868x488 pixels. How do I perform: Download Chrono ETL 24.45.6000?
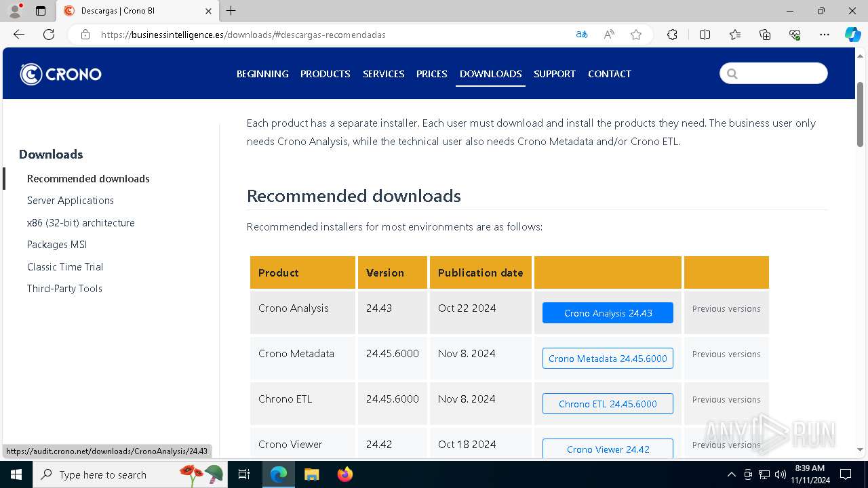pos(608,404)
